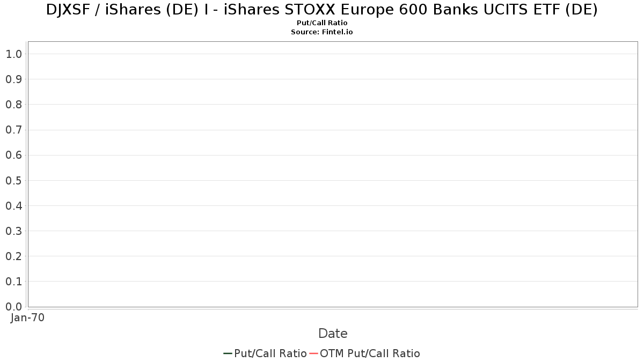Click the 0.5 y-axis tick label
644x362 pixels.
13,180
